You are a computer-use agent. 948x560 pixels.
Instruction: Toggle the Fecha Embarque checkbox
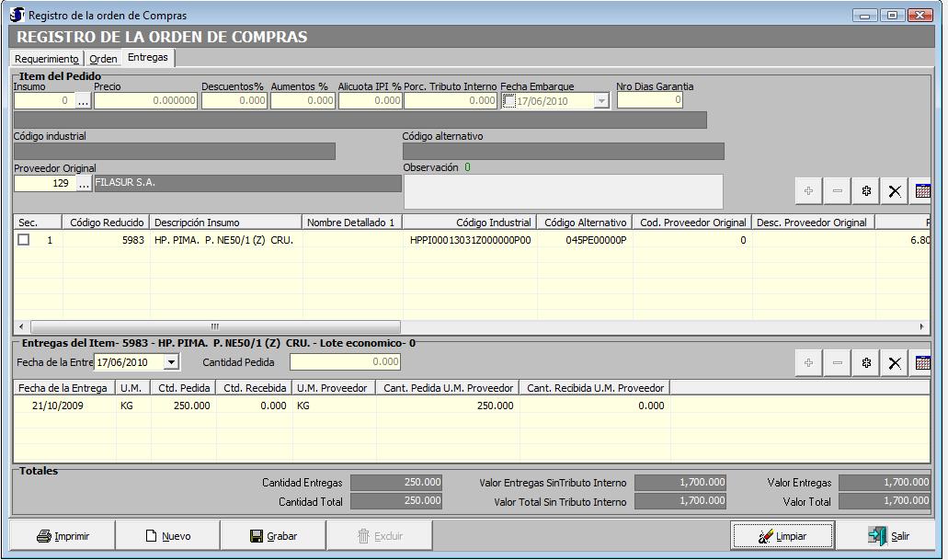click(509, 101)
